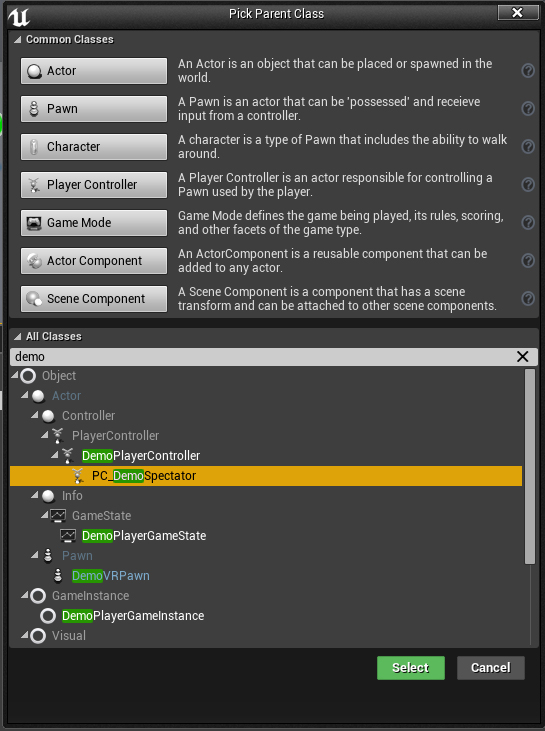Image resolution: width=545 pixels, height=731 pixels.
Task: Close the Pick Parent Class window
Action: pyautogui.click(x=517, y=13)
